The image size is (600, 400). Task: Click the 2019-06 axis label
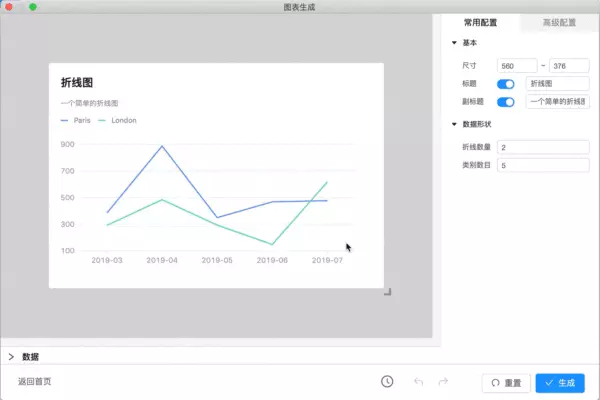(272, 260)
